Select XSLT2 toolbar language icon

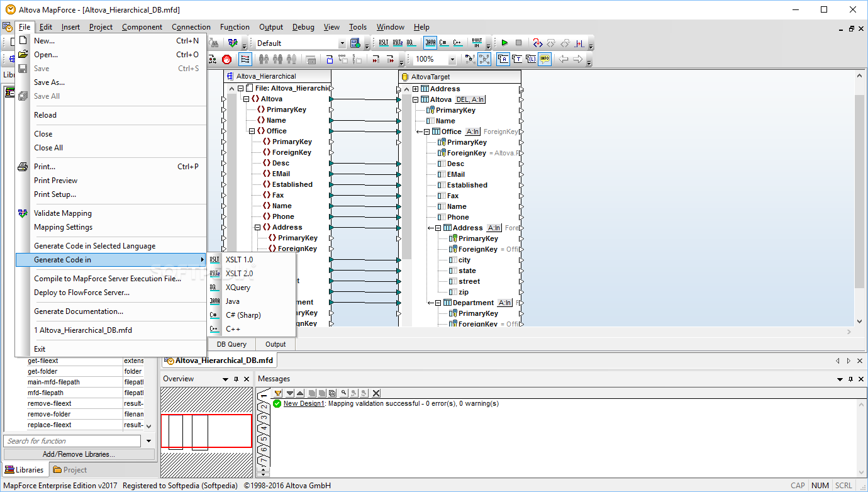tap(398, 43)
